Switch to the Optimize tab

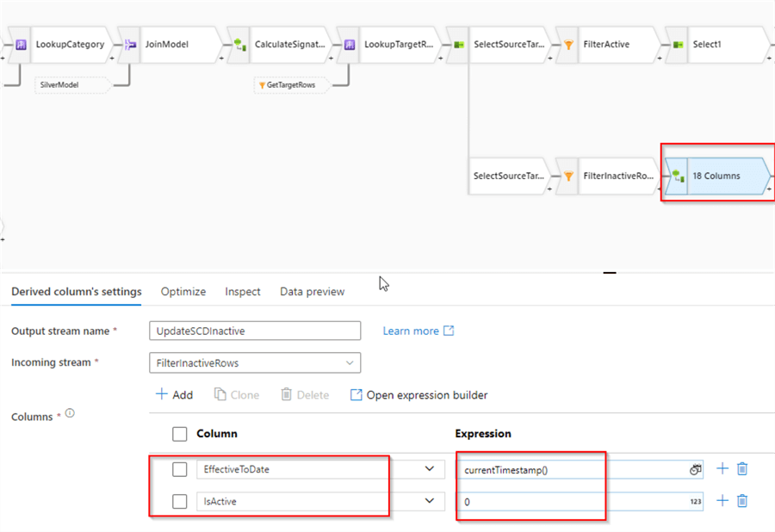tap(183, 292)
